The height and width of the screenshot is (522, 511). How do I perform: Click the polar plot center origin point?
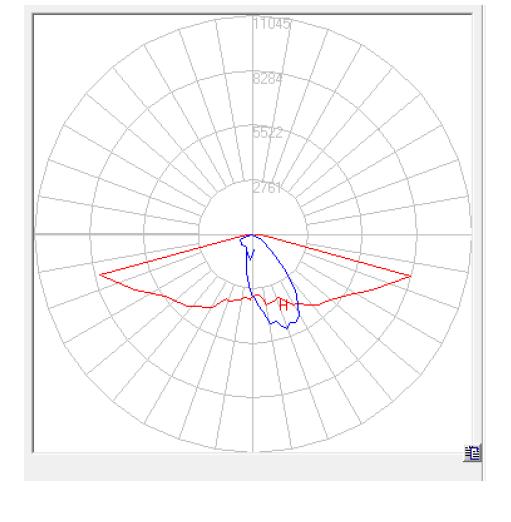pyautogui.click(x=253, y=234)
